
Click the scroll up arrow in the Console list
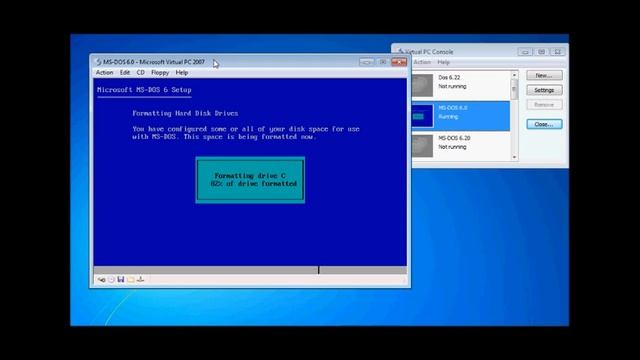tap(514, 75)
